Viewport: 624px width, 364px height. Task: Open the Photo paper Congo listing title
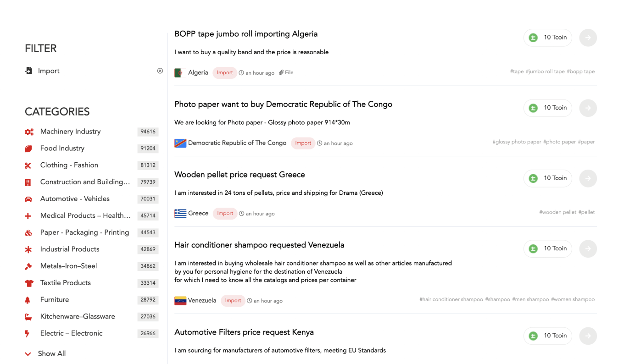pyautogui.click(x=283, y=104)
